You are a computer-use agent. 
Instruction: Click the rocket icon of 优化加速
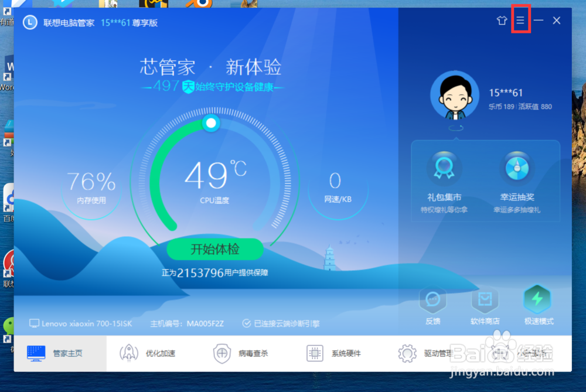pyautogui.click(x=128, y=353)
